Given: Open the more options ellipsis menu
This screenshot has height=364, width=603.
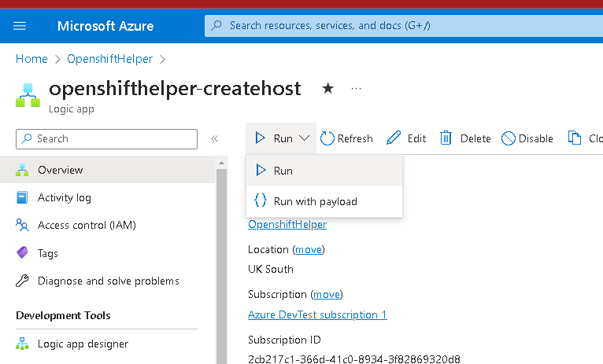Looking at the screenshot, I should click(x=356, y=89).
